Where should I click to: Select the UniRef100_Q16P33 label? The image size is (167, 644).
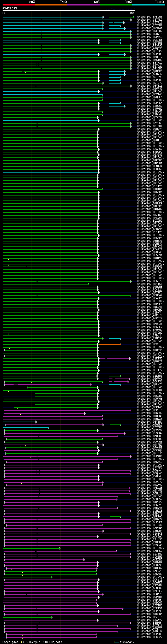tap(150, 89)
